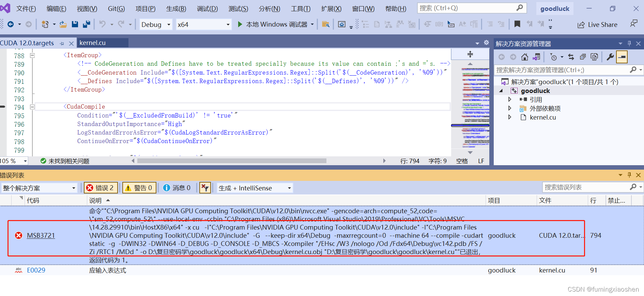The image size is (644, 296).
Task: Open the editor tab settings gear icon
Action: click(486, 43)
